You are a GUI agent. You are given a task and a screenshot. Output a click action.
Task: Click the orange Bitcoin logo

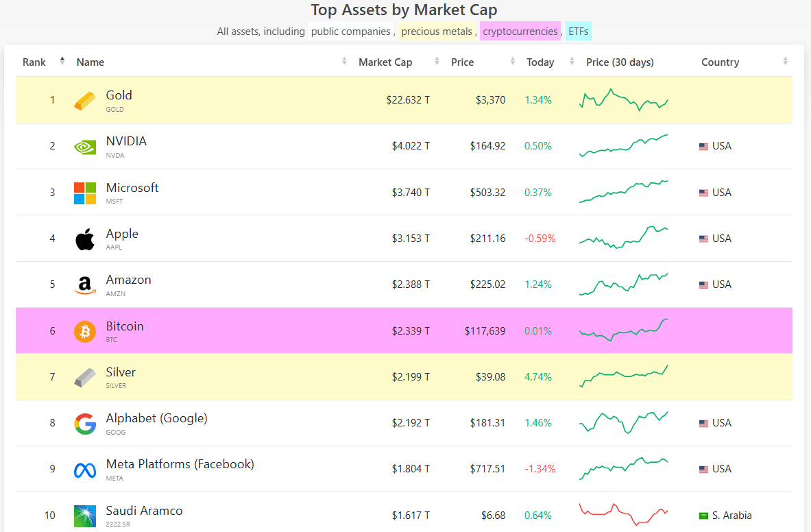click(x=85, y=331)
